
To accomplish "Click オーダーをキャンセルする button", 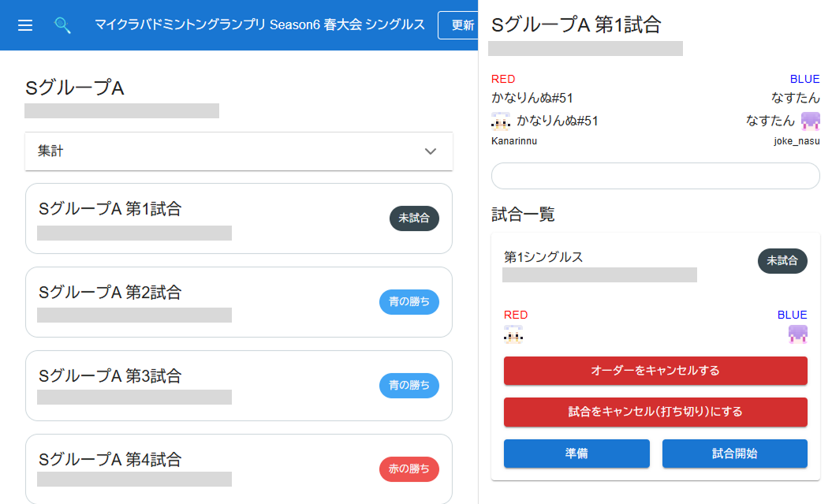I will (x=655, y=371).
